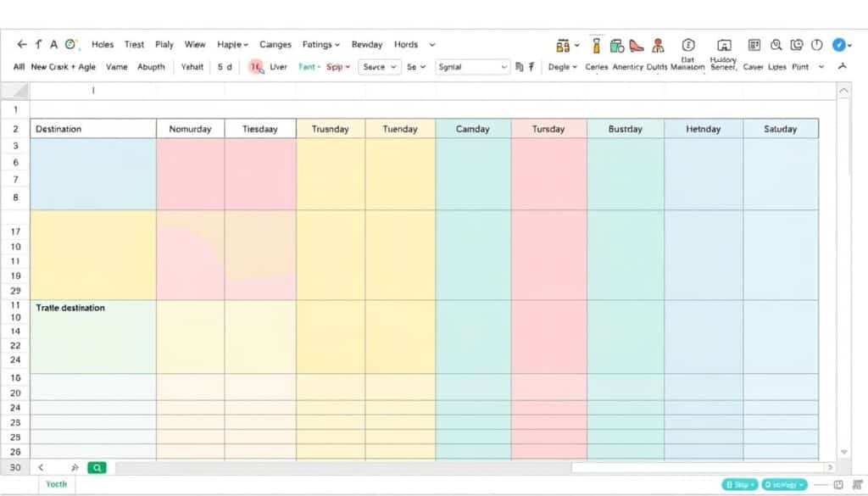Click the rightmost status bar layout icon
868x496 pixels.
click(x=858, y=484)
